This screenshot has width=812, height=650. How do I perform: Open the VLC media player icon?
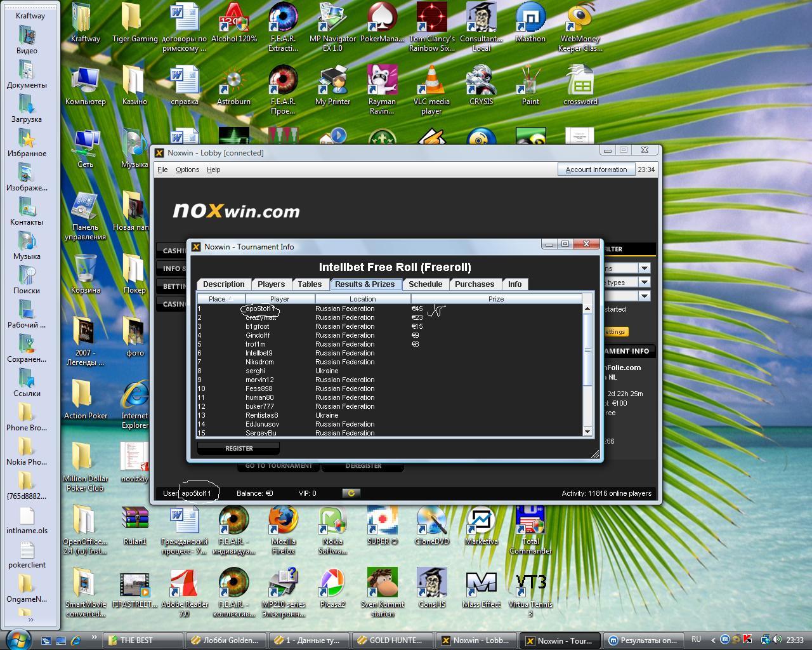point(431,81)
